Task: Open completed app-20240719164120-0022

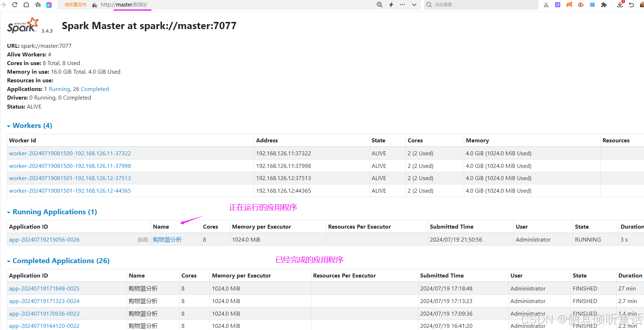Action: coord(44,326)
